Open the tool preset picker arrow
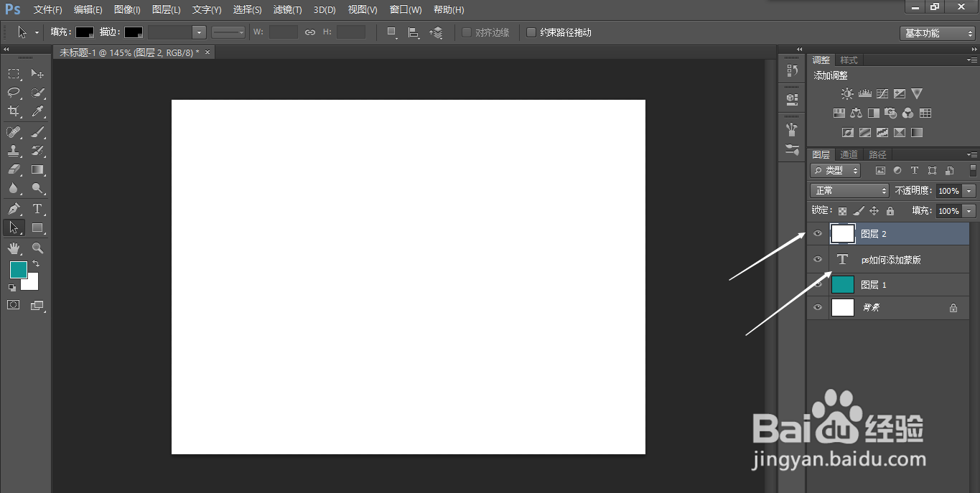This screenshot has width=980, height=493. pyautogui.click(x=37, y=33)
